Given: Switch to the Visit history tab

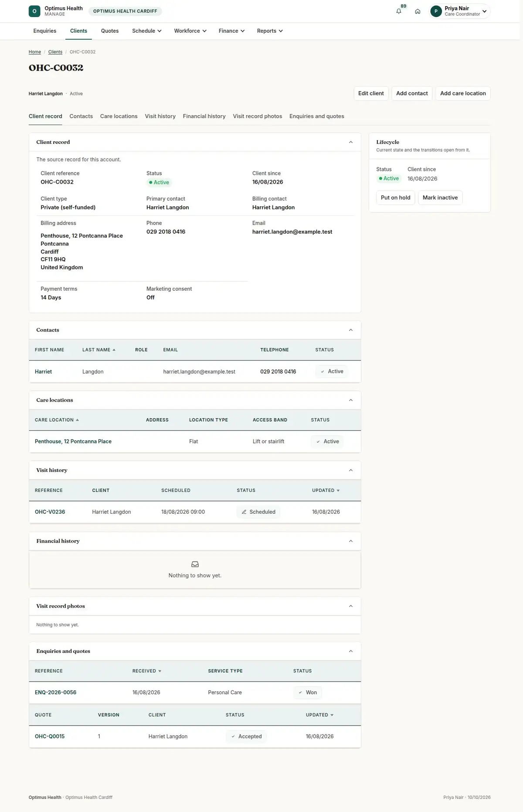Looking at the screenshot, I should pos(160,116).
